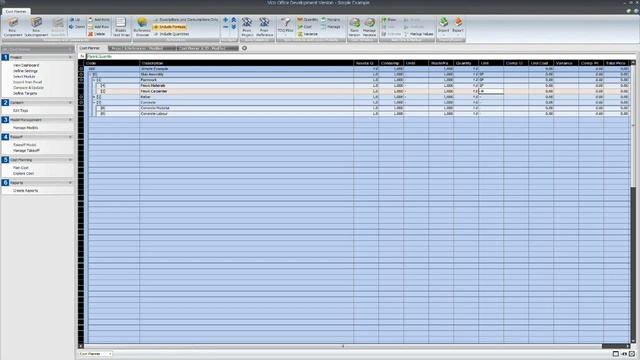
Task: Toggle Enable Text Wrap icon
Action: 121,27
